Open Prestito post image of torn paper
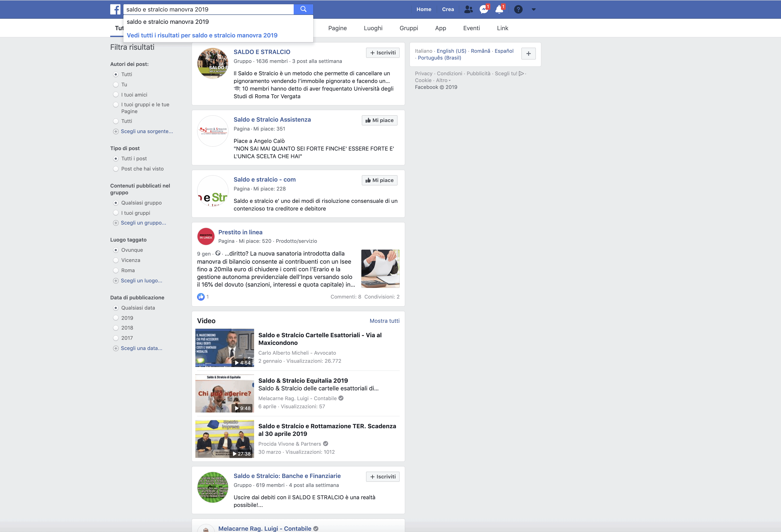 [x=380, y=269]
